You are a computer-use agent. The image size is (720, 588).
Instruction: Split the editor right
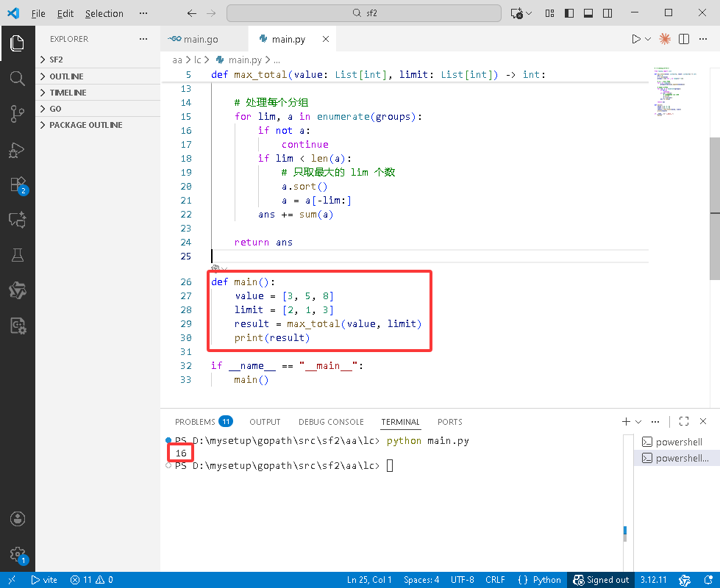[684, 39]
